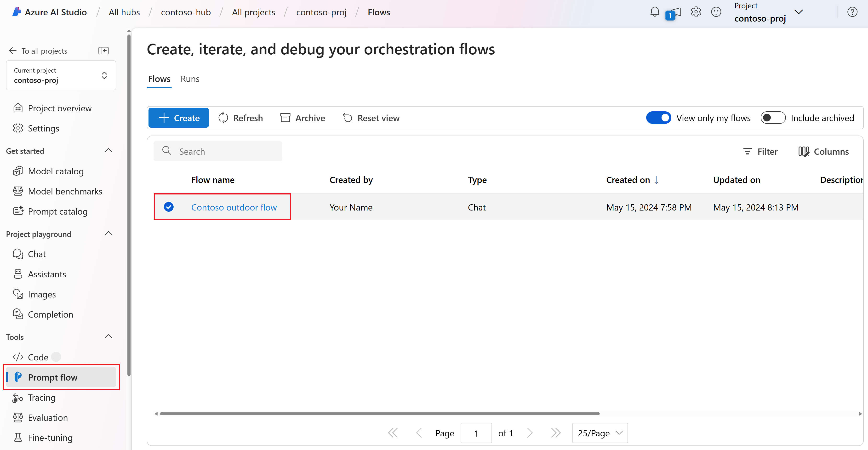868x450 pixels.
Task: Open the notifications bell icon
Action: pos(654,12)
